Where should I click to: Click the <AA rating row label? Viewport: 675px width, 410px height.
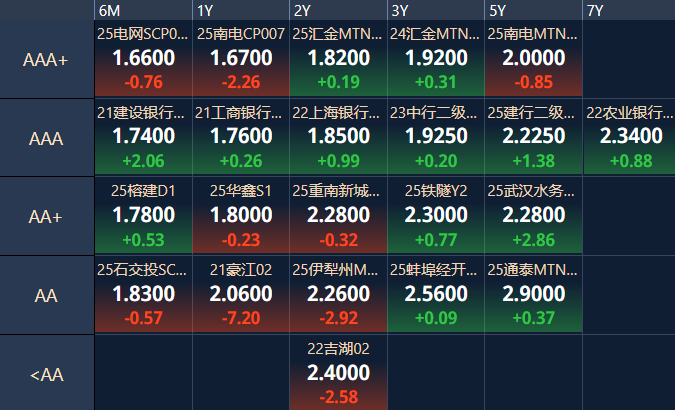[x=46, y=374]
